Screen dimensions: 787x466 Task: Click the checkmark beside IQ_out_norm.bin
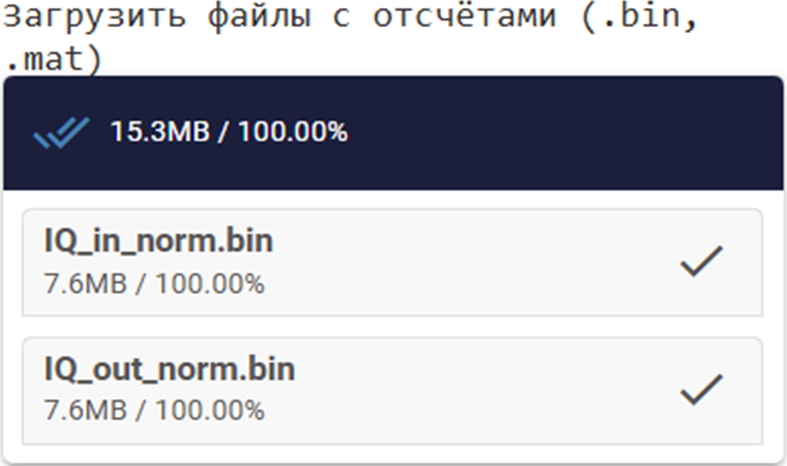click(701, 389)
